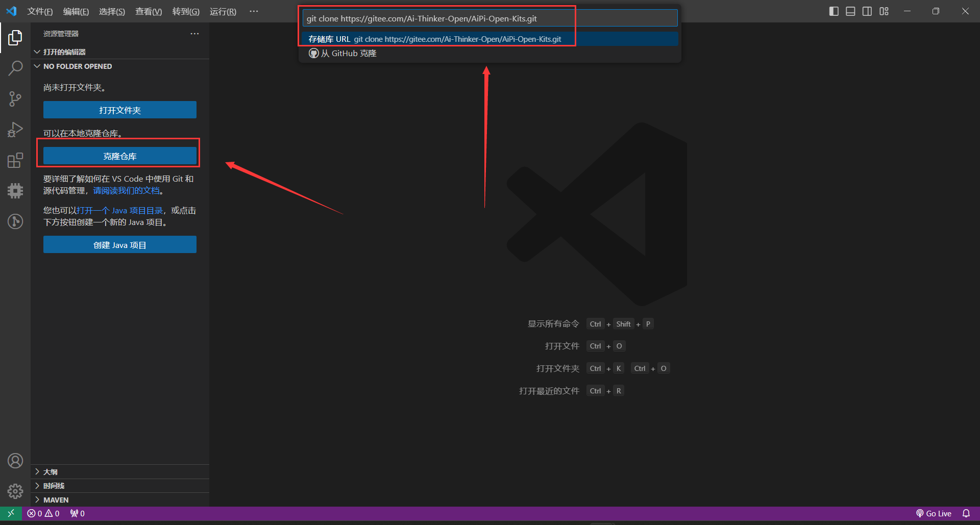The image size is (980, 525).
Task: Toggle the bottom panel layout icon
Action: pos(850,11)
